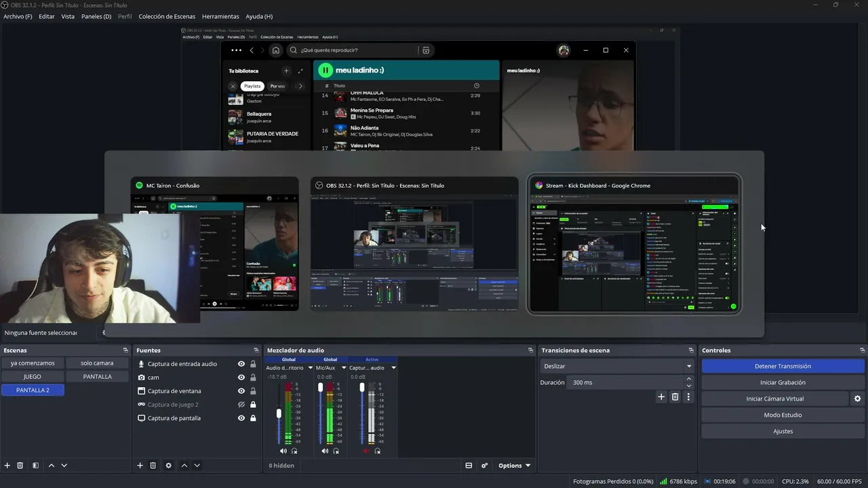868x488 pixels.
Task: Open source properties gear in Fuentes toolbar
Action: (169, 466)
